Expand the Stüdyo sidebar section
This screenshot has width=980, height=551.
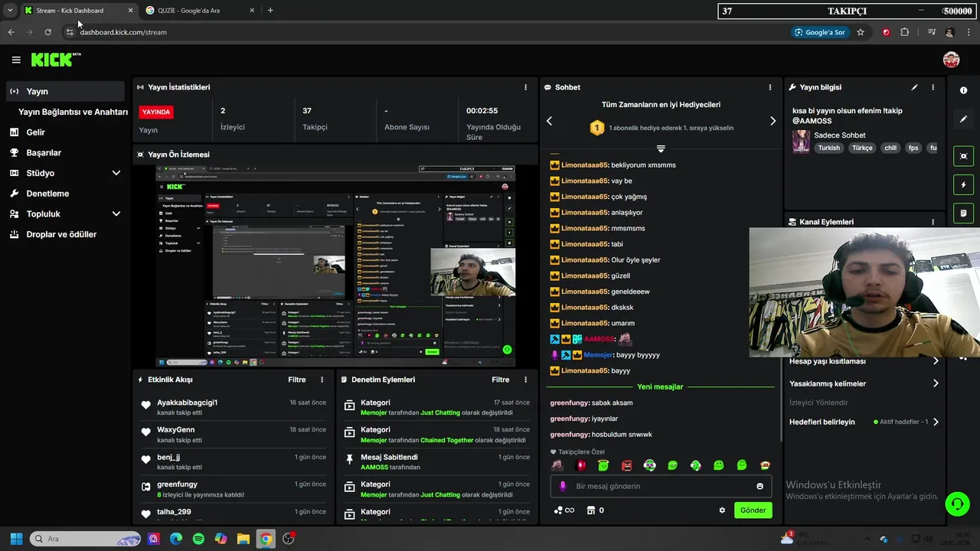[116, 173]
